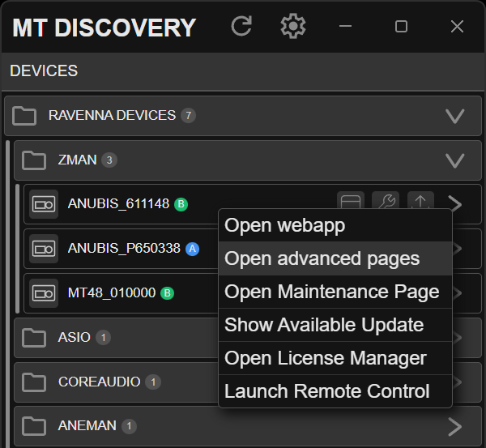Click the MT48_010000 device icon
Image resolution: width=486 pixels, height=448 pixels.
[x=44, y=293]
